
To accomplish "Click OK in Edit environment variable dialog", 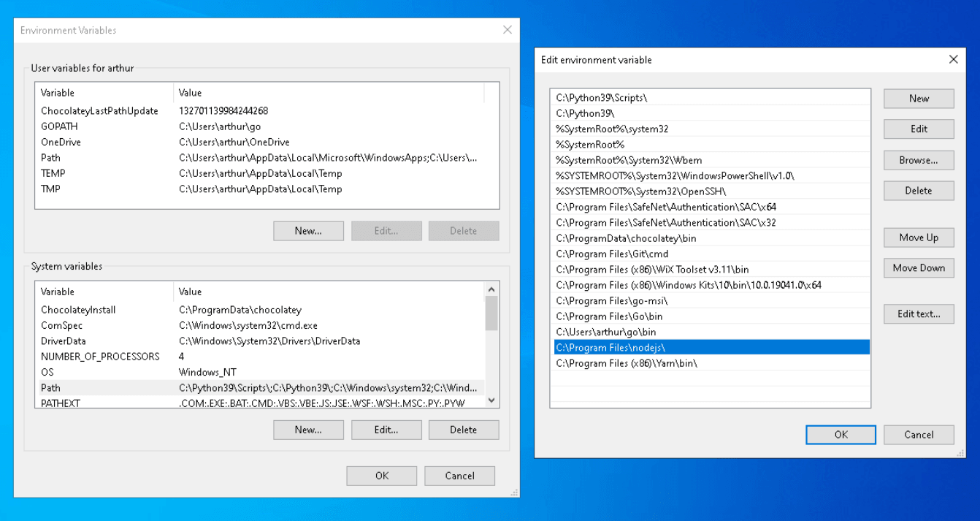I will tap(841, 435).
